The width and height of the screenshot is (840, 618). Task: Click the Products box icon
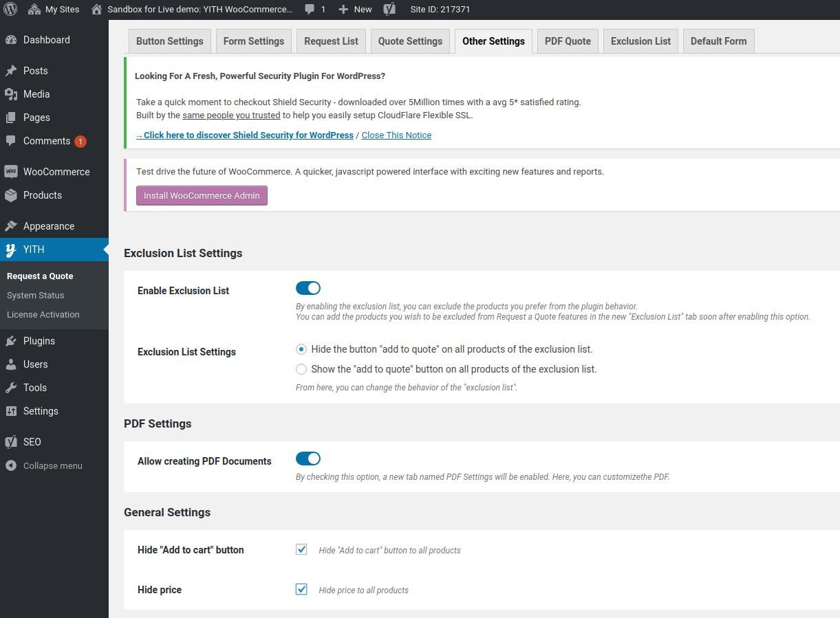[11, 195]
